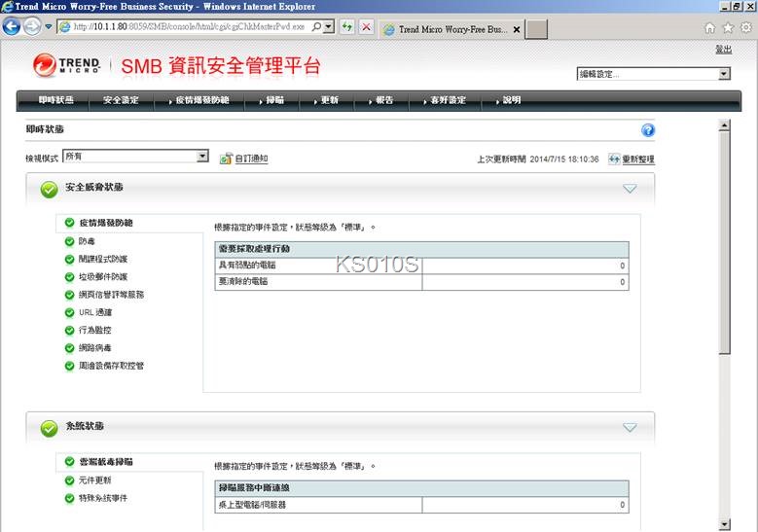758x532 pixels.
Task: Open the recent pages arrow next to Forward
Action: click(x=49, y=26)
